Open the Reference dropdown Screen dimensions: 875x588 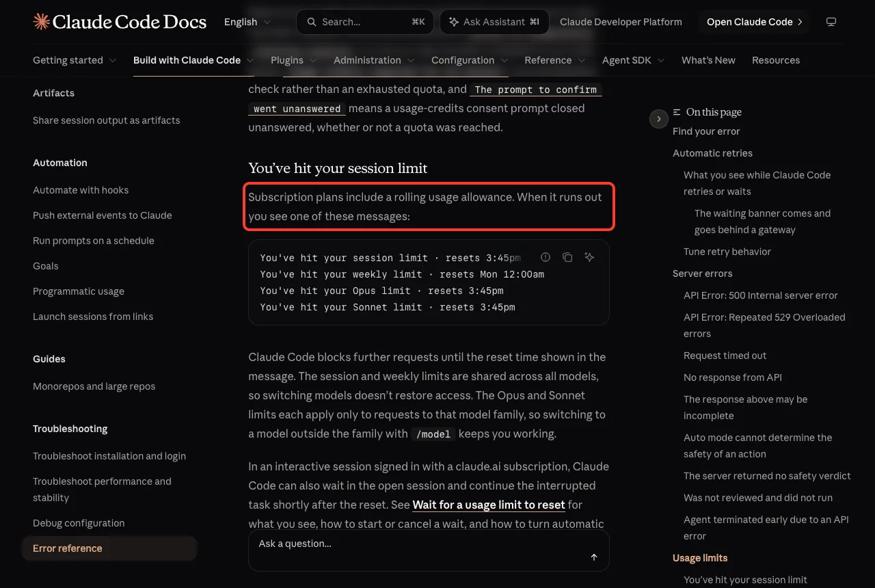point(555,60)
